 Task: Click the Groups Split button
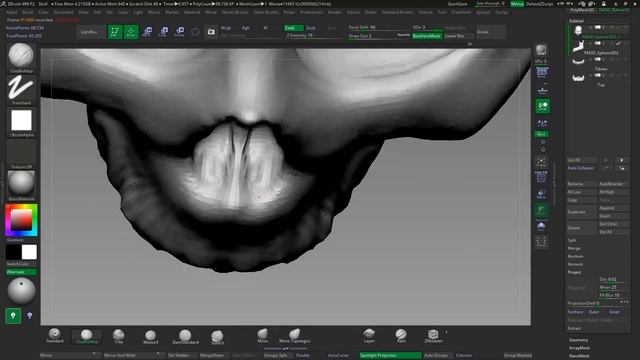278,356
